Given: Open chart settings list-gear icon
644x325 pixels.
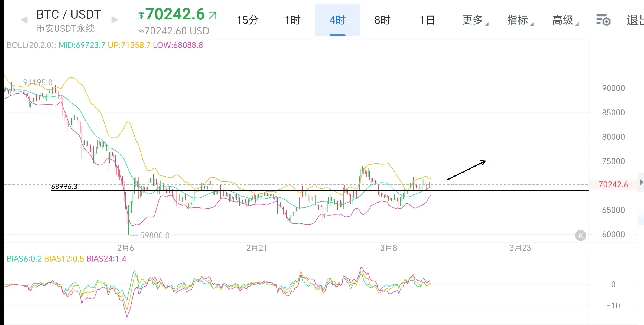Looking at the screenshot, I should 603,20.
